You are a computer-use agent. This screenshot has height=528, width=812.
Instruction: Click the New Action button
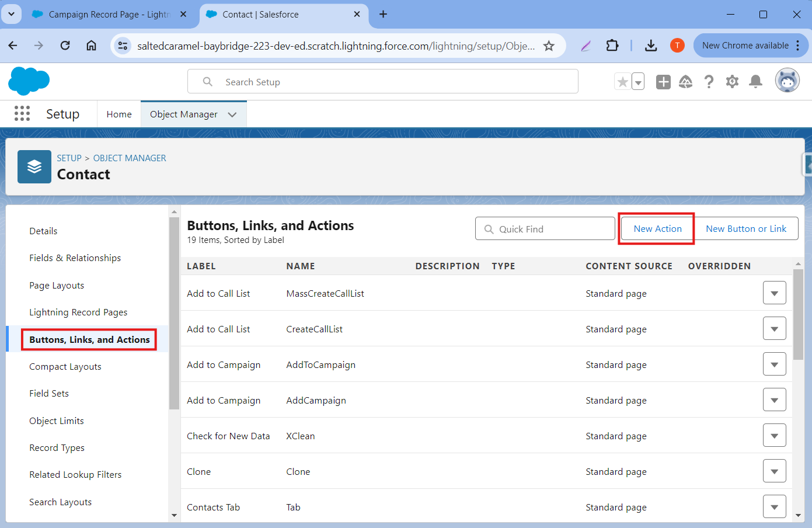pyautogui.click(x=657, y=229)
